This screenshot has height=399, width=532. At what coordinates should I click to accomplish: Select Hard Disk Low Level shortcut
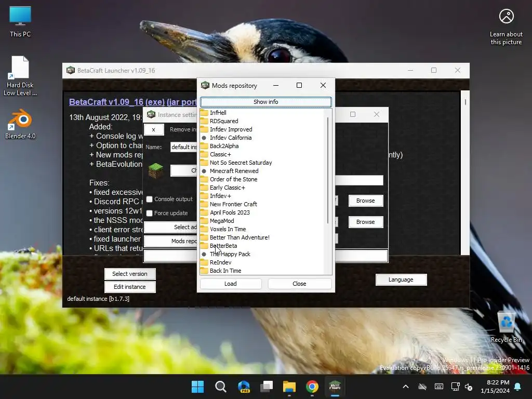click(20, 76)
